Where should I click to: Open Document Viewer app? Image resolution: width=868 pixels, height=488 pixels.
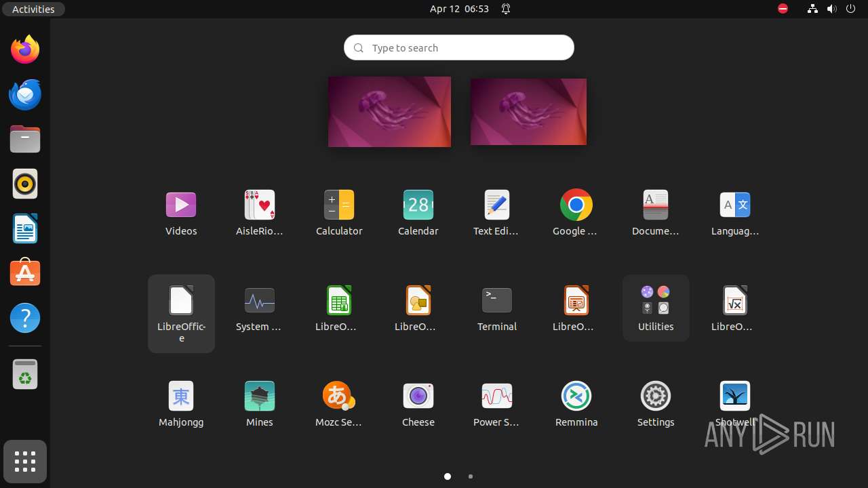pyautogui.click(x=656, y=213)
